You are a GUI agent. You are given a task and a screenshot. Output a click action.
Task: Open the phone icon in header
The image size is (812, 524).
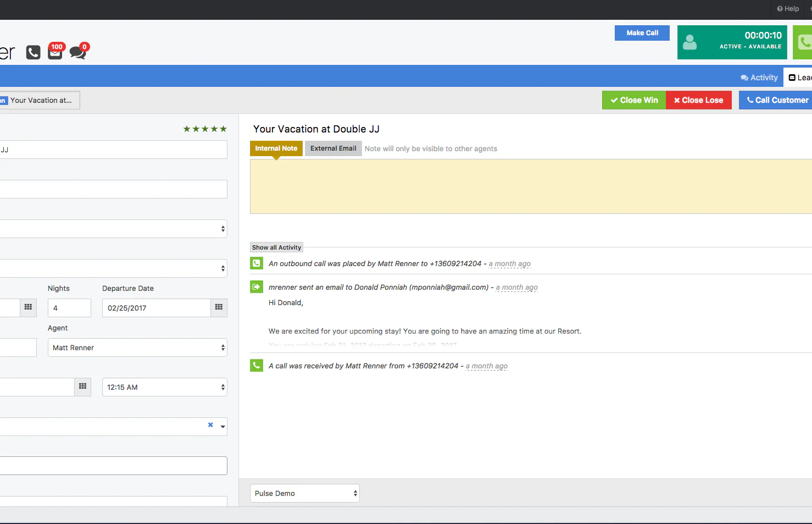[34, 52]
